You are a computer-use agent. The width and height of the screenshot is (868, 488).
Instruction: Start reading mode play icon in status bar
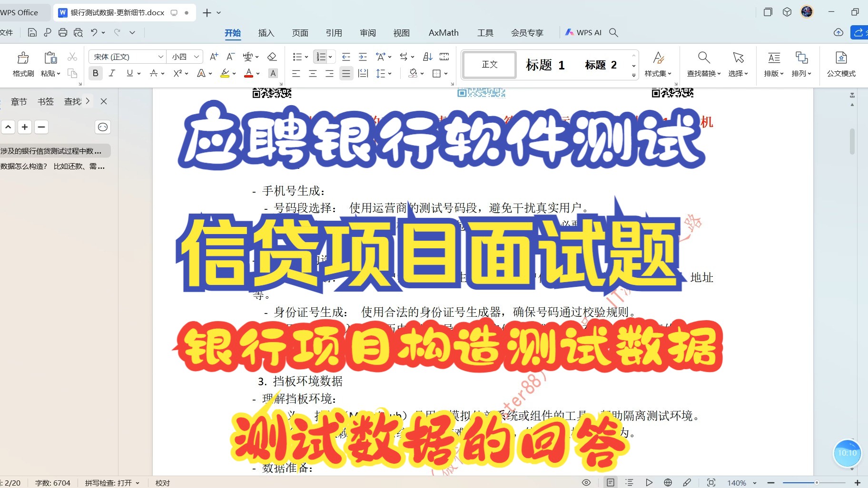pos(649,482)
